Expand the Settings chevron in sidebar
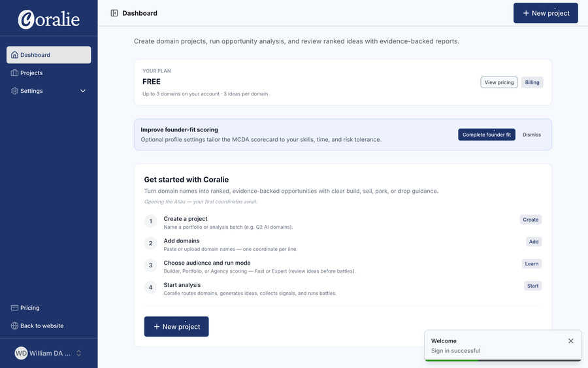Viewport: 588px width, 368px height. tap(83, 91)
